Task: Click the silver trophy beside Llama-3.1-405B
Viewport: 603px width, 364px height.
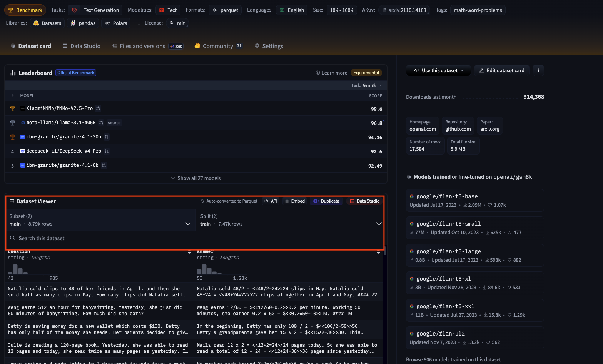Action: pos(13,123)
